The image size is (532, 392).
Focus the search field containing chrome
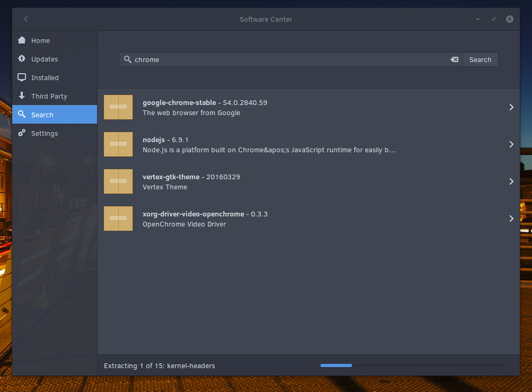(291, 59)
